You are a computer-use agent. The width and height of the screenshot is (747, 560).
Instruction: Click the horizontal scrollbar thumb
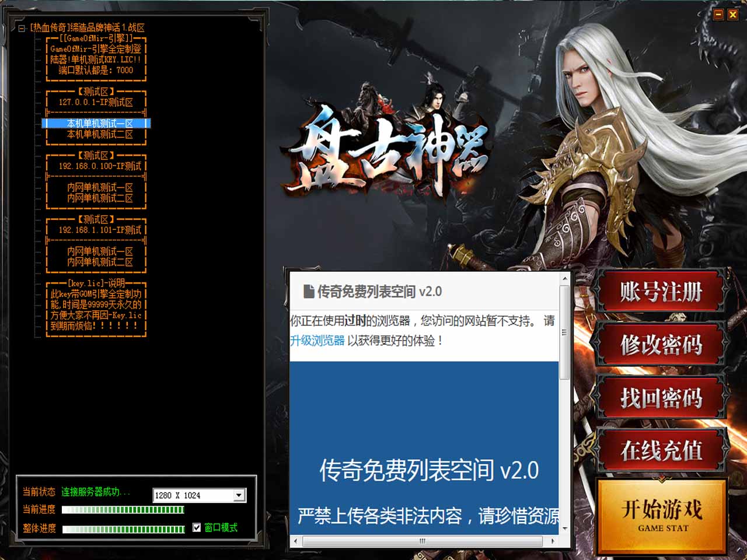click(x=423, y=541)
